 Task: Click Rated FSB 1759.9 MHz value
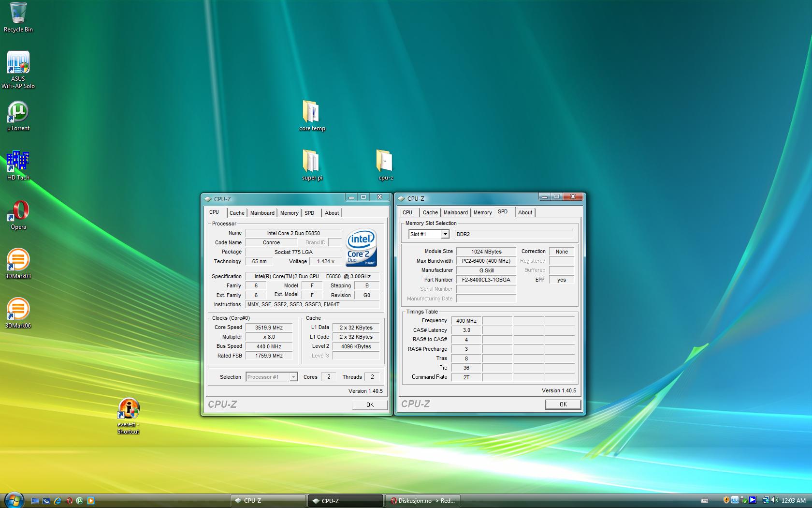tap(269, 356)
